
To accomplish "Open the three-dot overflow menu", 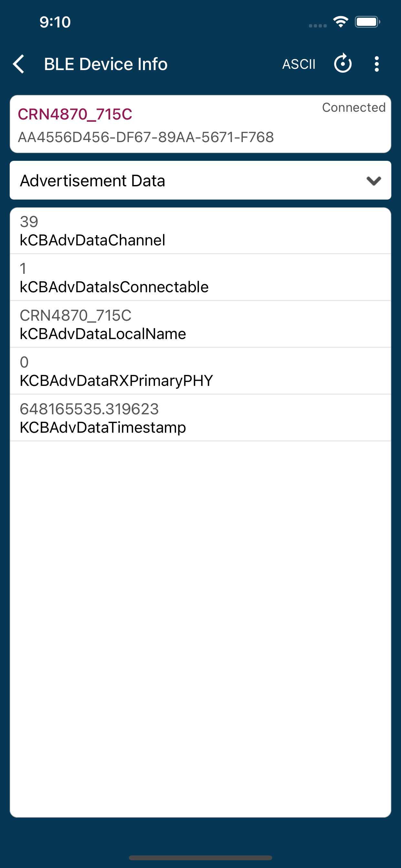I will coord(376,64).
